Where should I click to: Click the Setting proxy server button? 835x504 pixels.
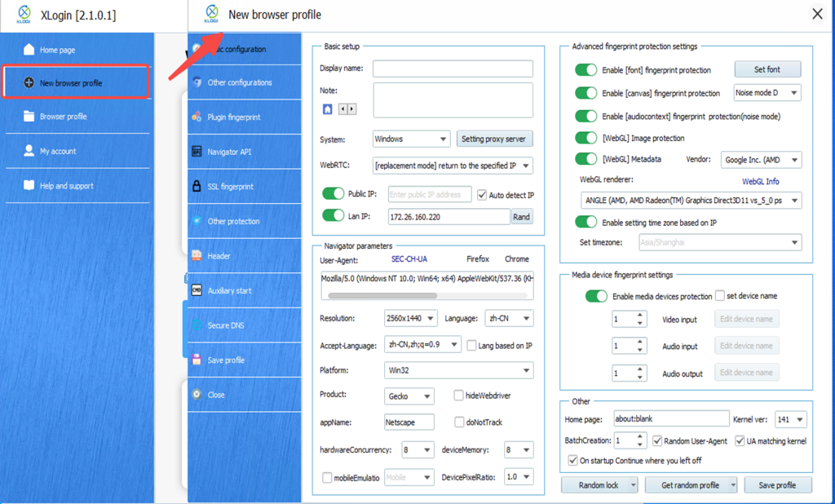click(x=493, y=139)
